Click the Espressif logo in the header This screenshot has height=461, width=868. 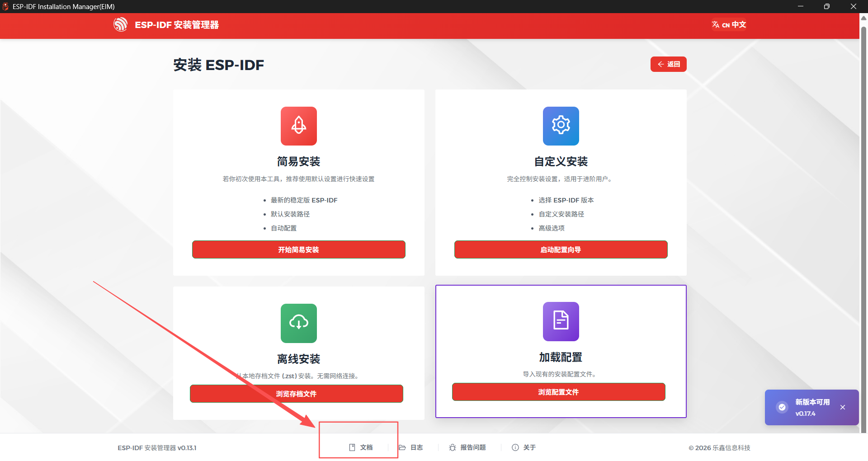(120, 24)
